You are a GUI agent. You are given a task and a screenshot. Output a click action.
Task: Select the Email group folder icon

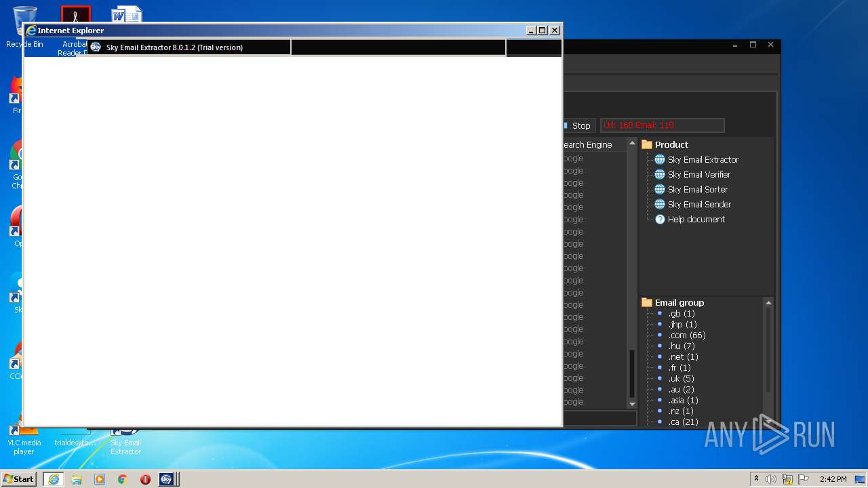[x=646, y=302]
